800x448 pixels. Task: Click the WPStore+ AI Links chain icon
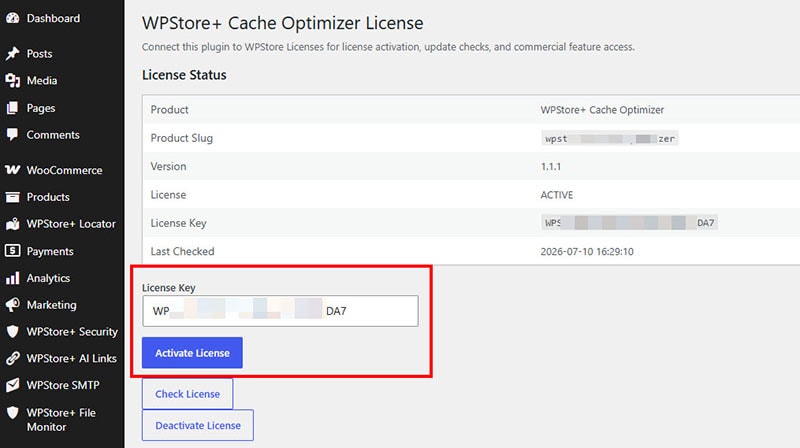tap(13, 359)
